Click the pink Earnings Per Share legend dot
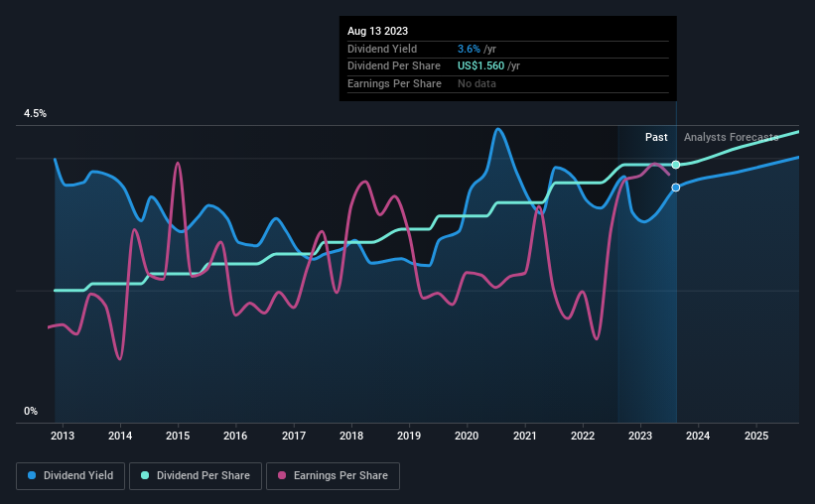 tap(282, 475)
